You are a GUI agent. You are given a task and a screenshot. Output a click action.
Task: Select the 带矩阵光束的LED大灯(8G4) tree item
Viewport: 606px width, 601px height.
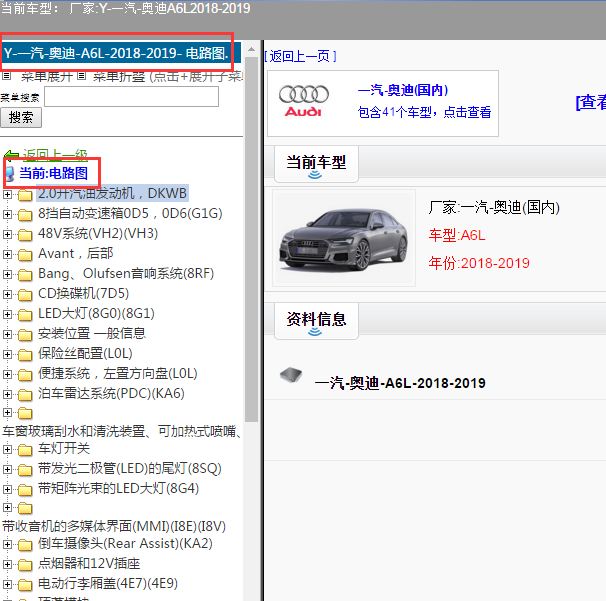pyautogui.click(x=118, y=489)
